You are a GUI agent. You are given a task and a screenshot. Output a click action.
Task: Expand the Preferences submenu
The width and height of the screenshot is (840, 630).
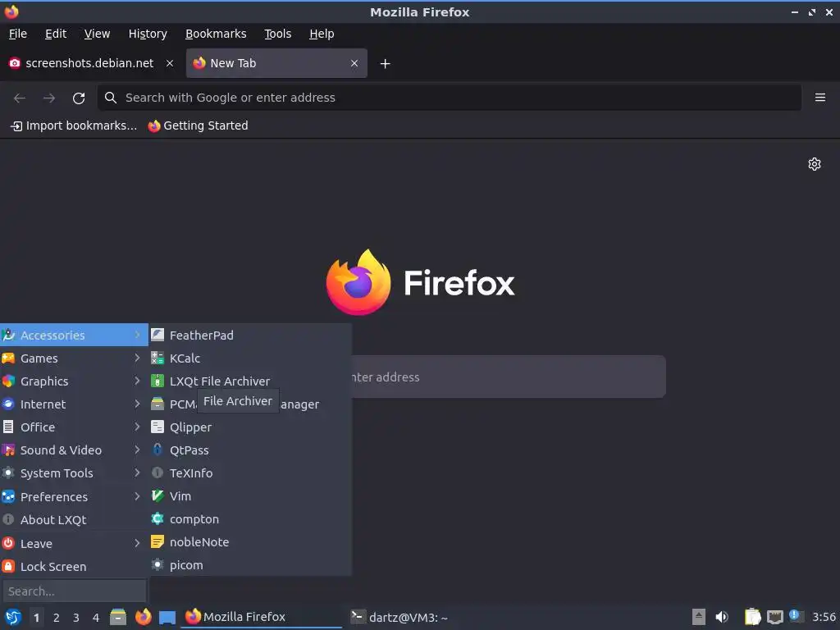pyautogui.click(x=74, y=496)
